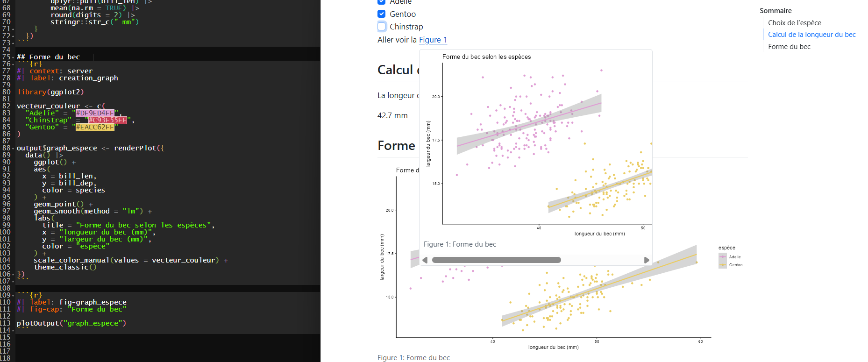Click the fold marker on line 72

13,36
